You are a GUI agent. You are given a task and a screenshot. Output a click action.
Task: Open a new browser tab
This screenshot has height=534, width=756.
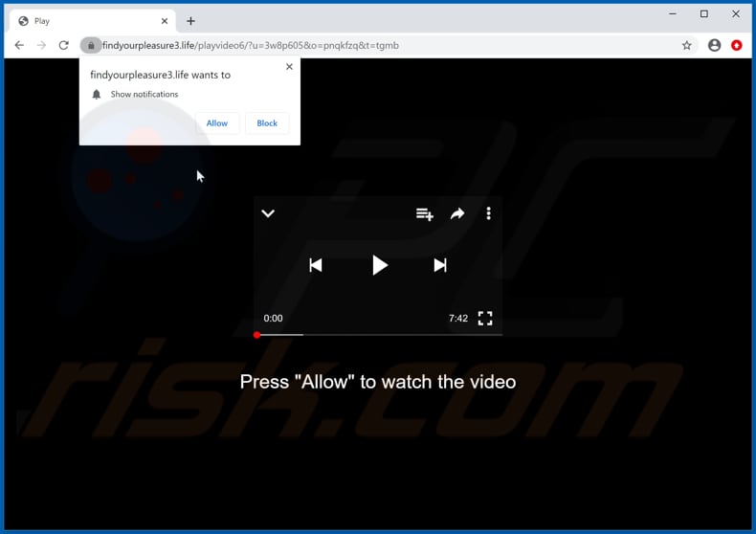[x=190, y=21]
